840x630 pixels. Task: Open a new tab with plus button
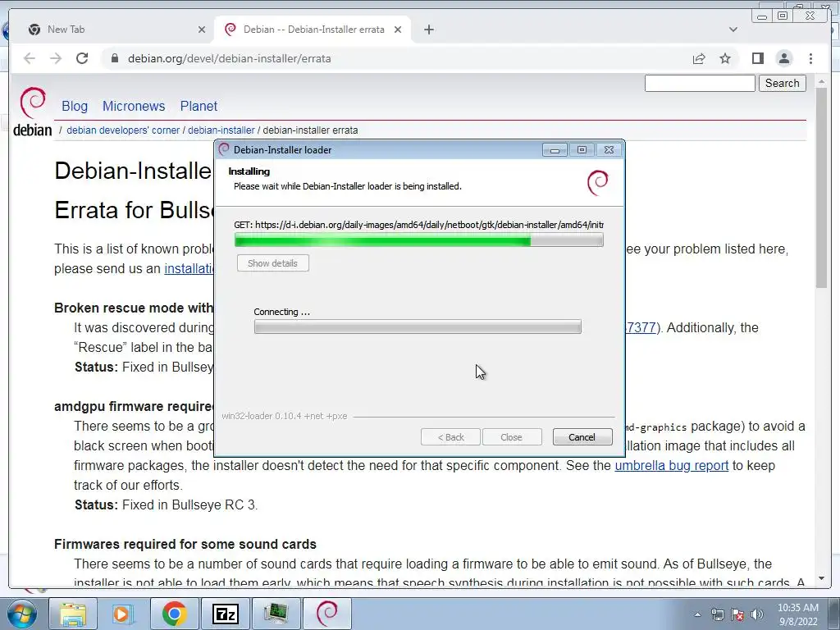[x=428, y=30]
